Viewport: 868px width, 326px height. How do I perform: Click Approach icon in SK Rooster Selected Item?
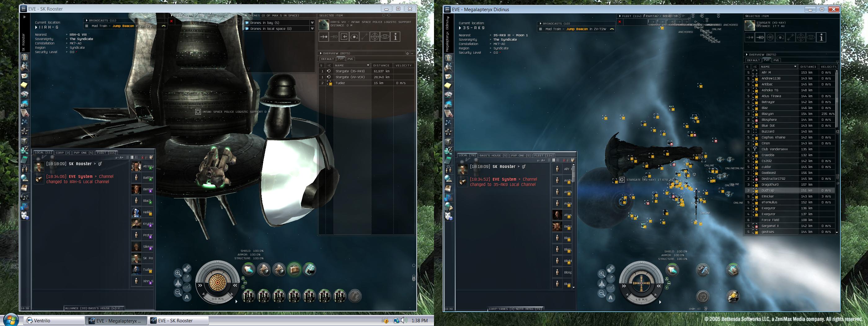(324, 37)
